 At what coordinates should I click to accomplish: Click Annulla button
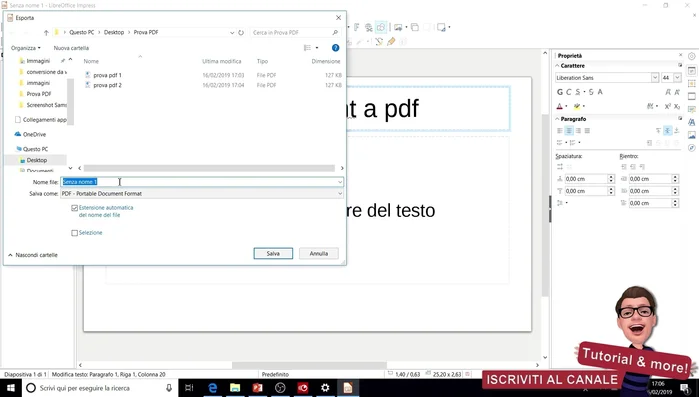[319, 254]
